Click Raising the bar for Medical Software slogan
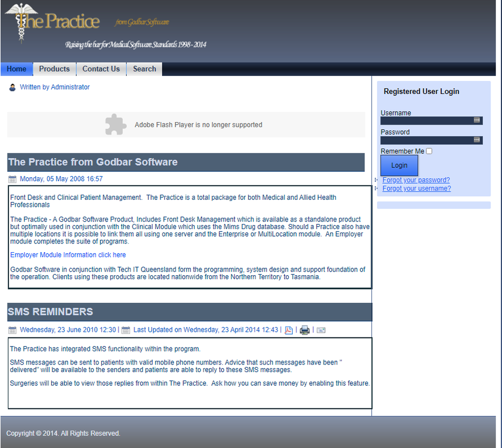This screenshot has height=448, width=502. click(x=136, y=45)
